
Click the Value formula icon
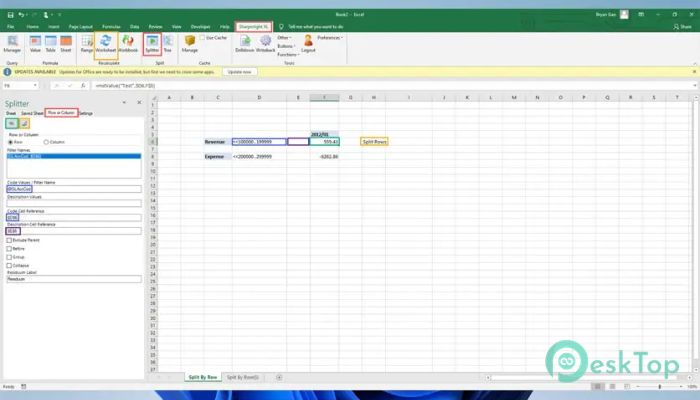(35, 44)
